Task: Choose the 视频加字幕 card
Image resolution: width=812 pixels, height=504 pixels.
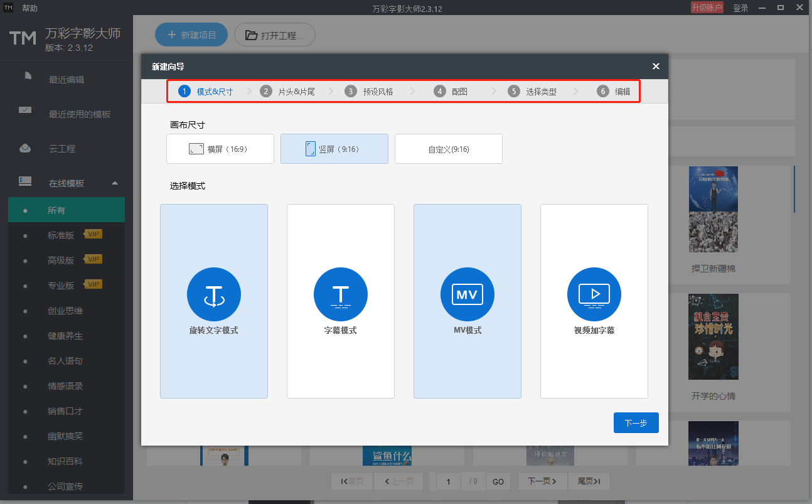Action: [594, 301]
